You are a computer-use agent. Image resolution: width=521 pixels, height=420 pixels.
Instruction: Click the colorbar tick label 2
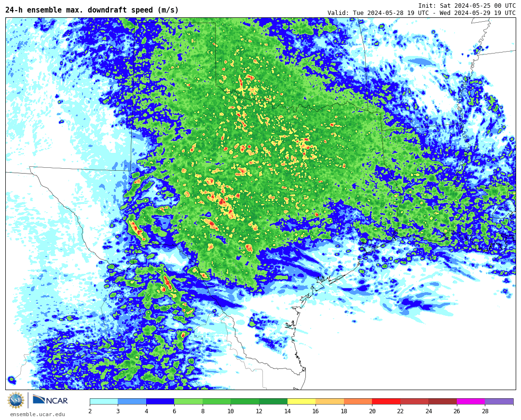pyautogui.click(x=90, y=411)
